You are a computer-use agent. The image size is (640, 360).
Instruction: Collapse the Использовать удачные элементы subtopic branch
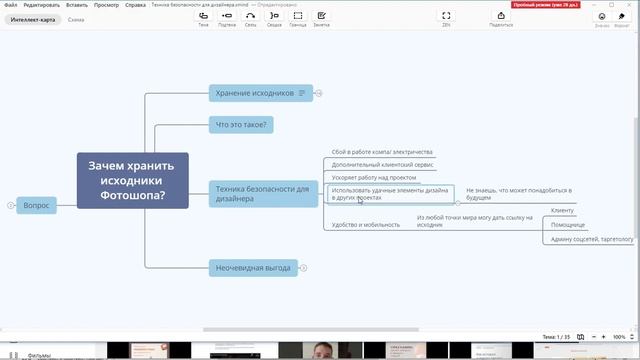click(x=458, y=203)
